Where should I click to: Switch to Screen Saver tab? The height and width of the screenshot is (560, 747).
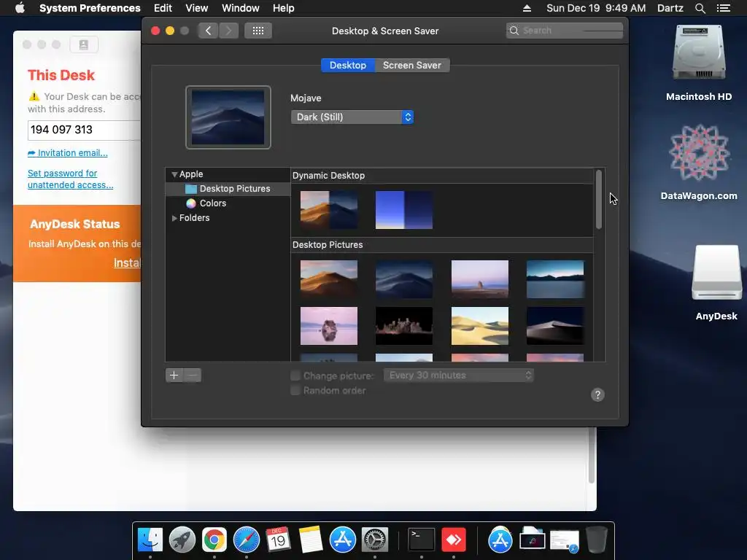[x=412, y=65]
